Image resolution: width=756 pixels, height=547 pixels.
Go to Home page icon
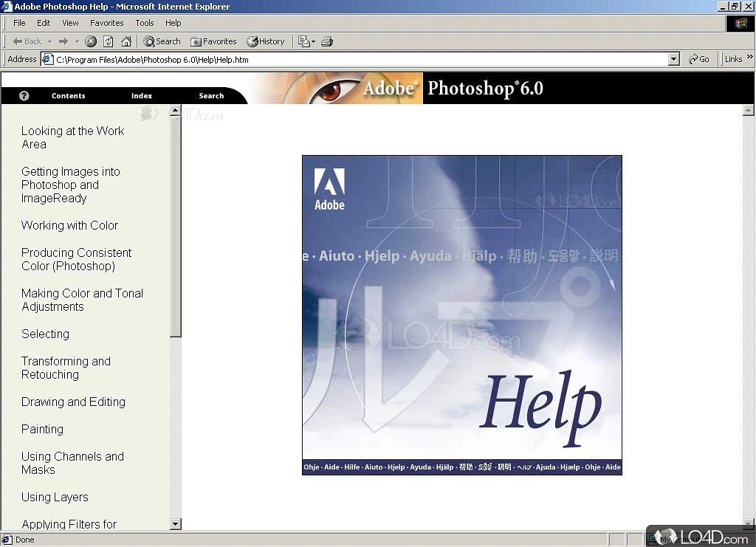[126, 42]
